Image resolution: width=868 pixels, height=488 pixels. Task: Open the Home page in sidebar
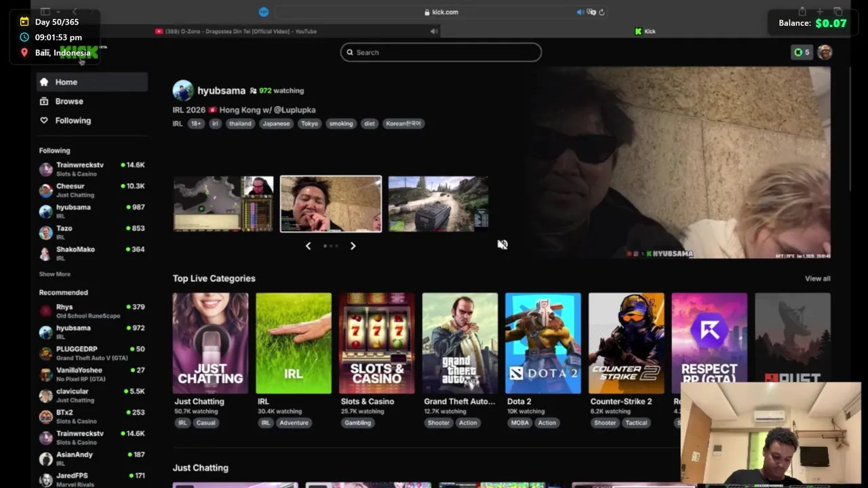point(92,82)
